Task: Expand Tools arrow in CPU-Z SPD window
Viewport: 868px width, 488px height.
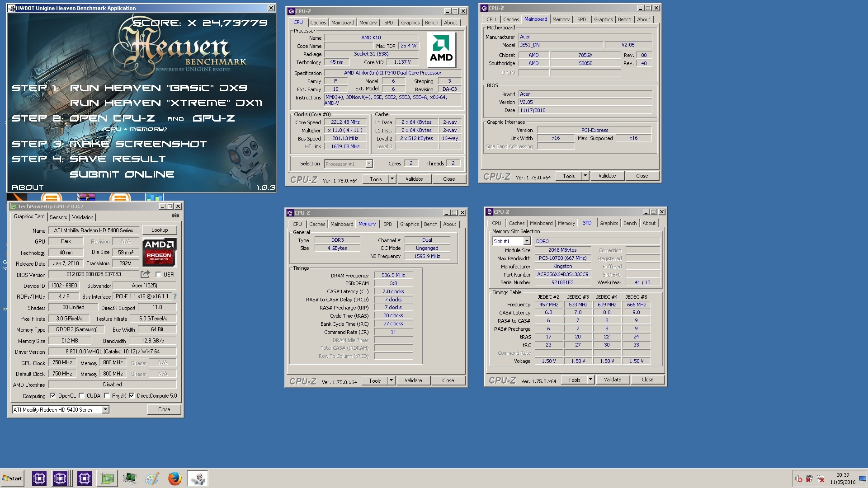Action: point(590,380)
